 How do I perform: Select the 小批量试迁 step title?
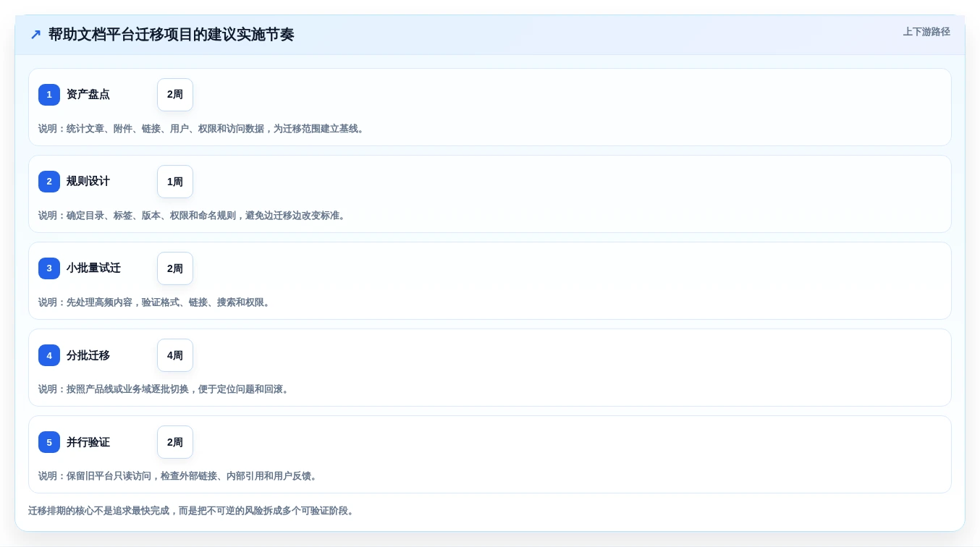(93, 268)
